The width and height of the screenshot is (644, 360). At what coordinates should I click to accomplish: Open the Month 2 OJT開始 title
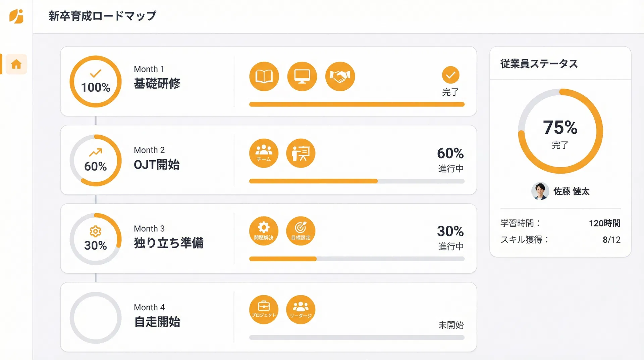[x=157, y=165]
